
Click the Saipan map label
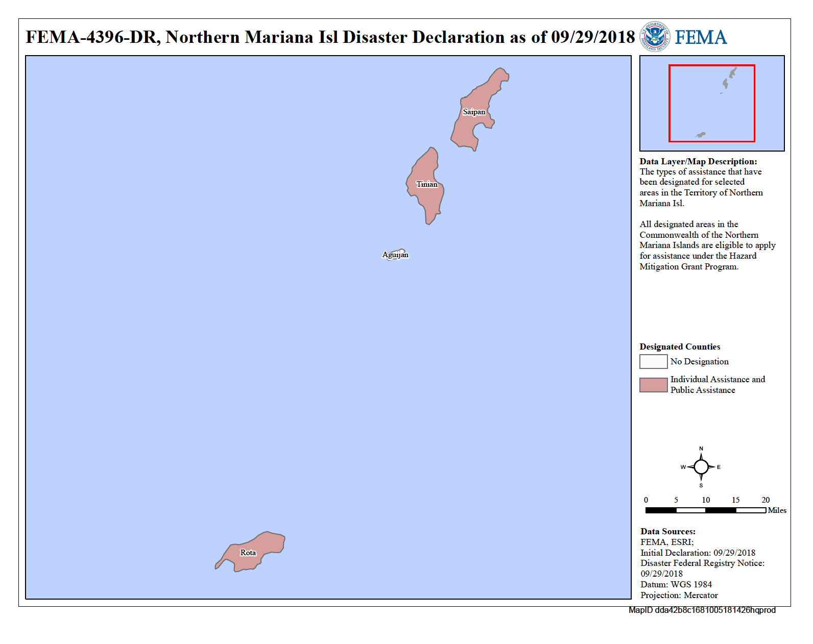474,112
